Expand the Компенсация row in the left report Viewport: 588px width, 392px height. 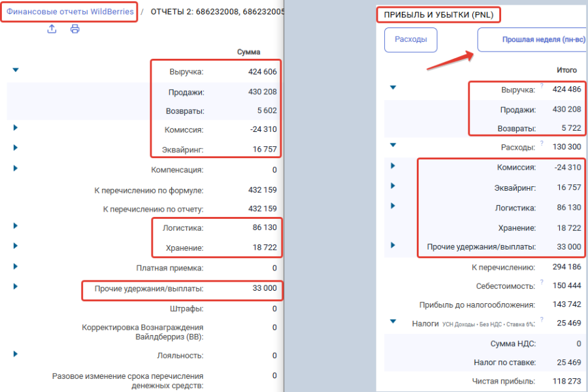click(16, 168)
